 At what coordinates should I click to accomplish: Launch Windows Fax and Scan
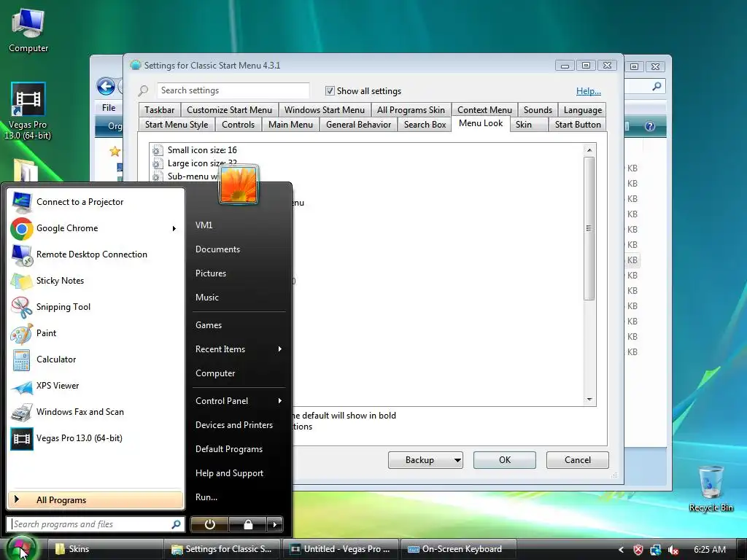(96, 412)
